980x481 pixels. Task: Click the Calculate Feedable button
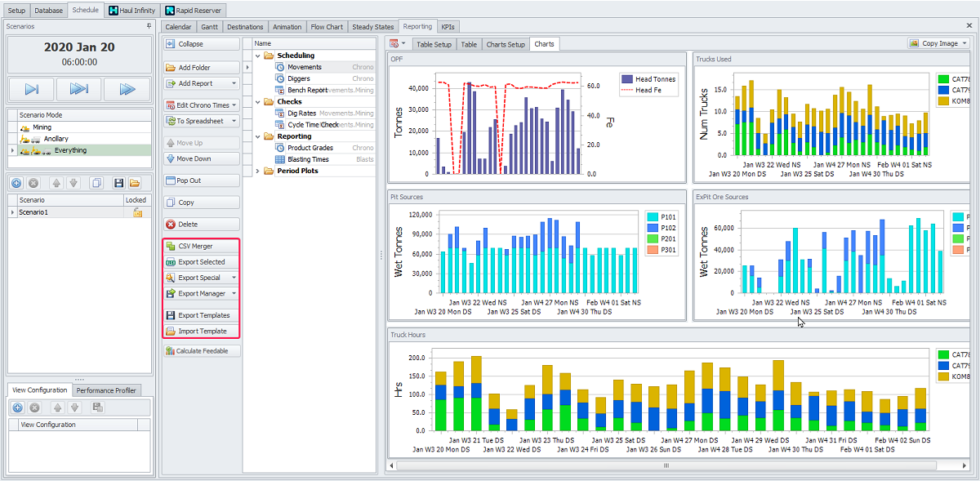[201, 350]
